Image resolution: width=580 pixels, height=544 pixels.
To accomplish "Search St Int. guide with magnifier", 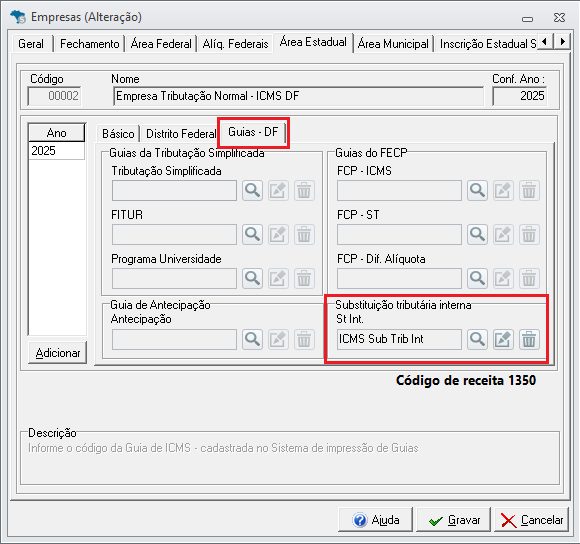I will tap(477, 339).
